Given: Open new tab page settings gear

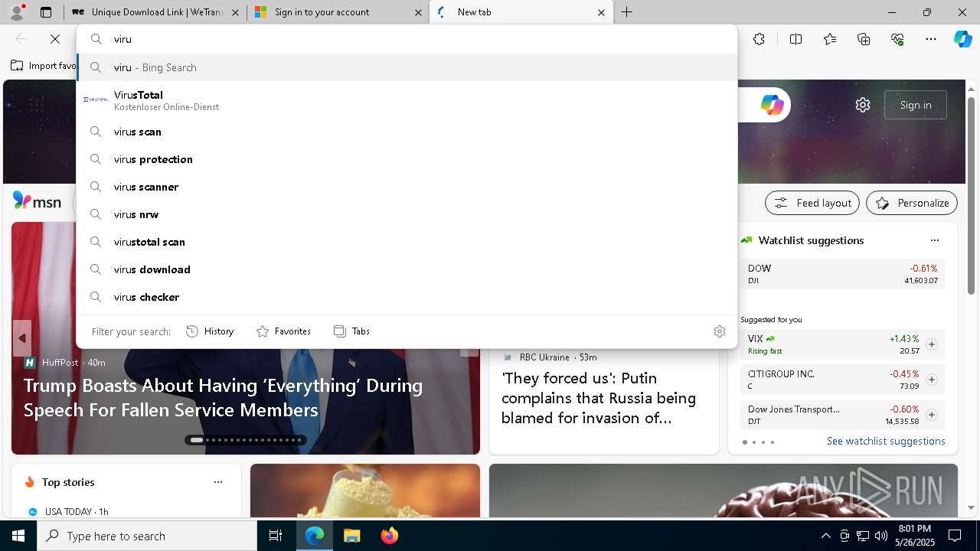Looking at the screenshot, I should pyautogui.click(x=863, y=105).
